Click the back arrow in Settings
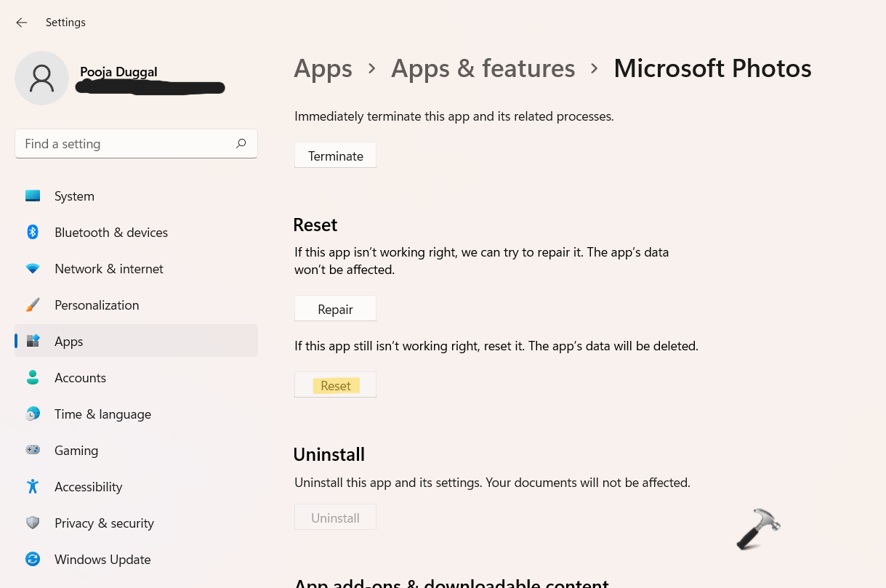This screenshot has height=588, width=886. (x=22, y=23)
